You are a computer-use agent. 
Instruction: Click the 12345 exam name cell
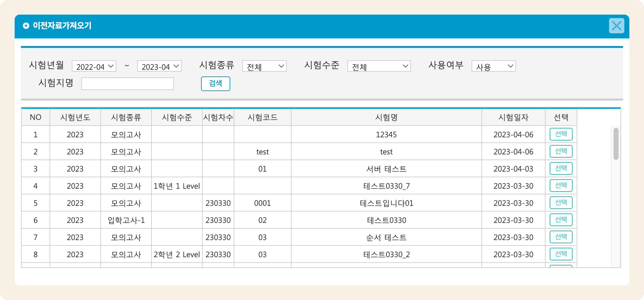point(386,134)
